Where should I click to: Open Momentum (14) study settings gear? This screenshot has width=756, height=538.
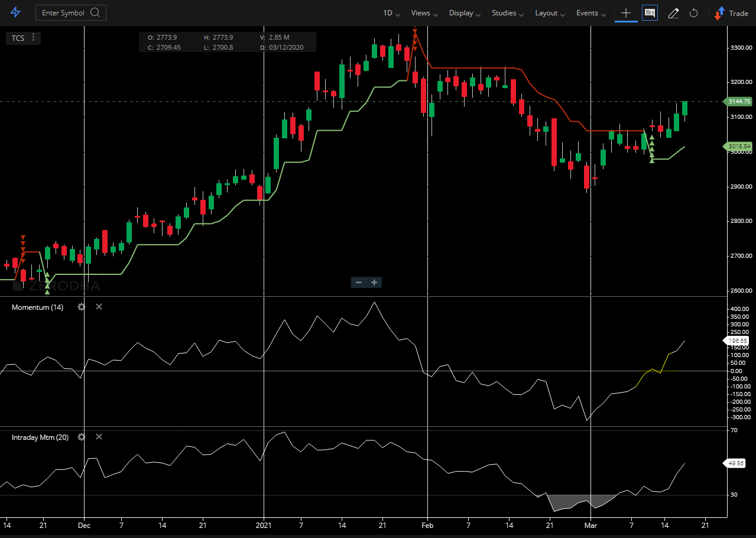82,307
